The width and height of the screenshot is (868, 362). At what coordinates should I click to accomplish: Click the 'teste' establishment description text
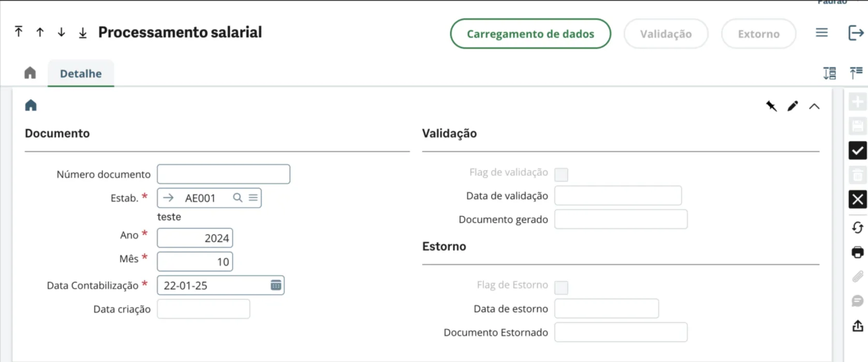coord(169,217)
